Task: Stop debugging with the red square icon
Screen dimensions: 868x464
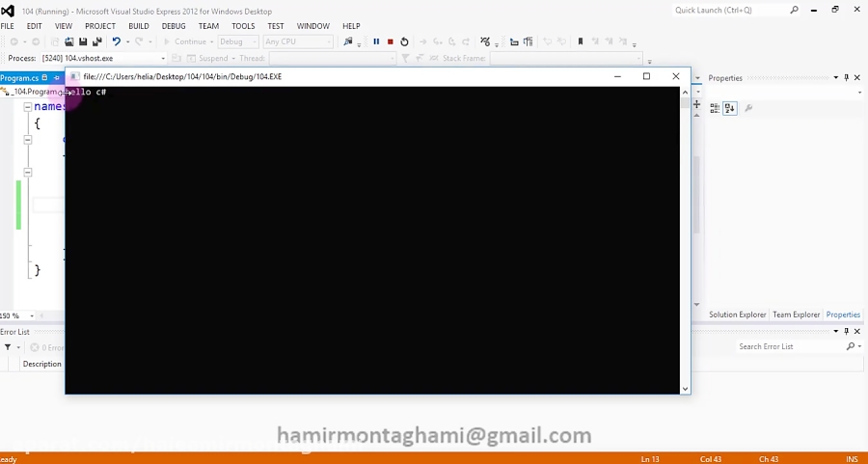Action: click(391, 41)
